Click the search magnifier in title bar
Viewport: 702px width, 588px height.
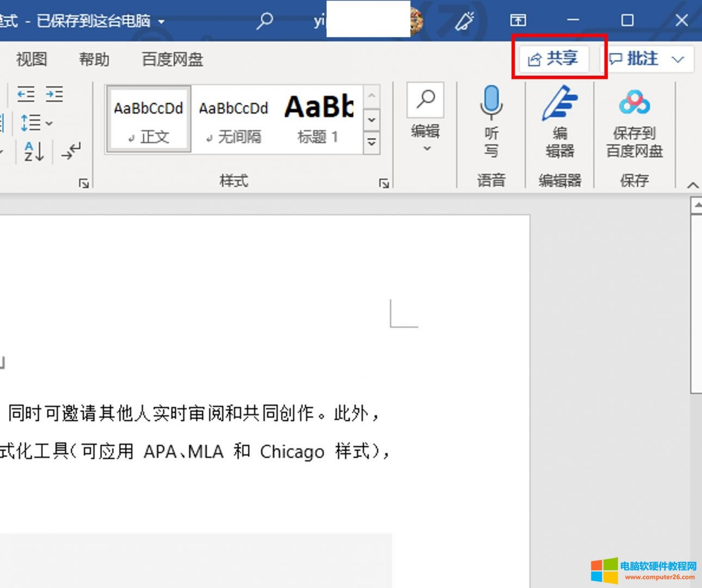[264, 21]
